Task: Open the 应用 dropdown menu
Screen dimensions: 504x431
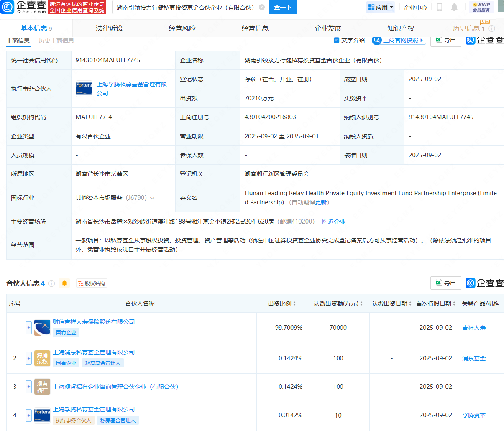Action: click(x=381, y=7)
